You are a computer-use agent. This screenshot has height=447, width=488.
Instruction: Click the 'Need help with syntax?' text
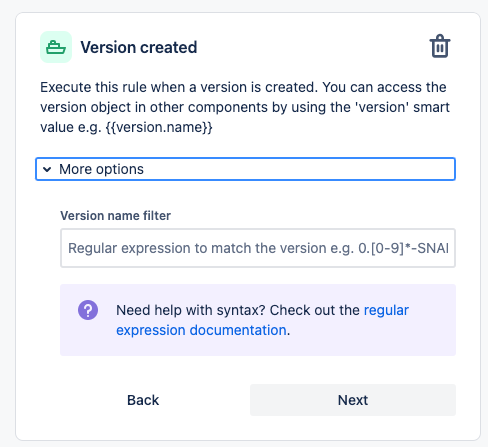click(191, 310)
